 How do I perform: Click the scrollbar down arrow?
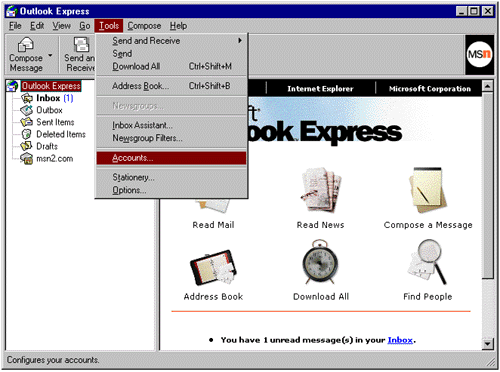coord(488,343)
